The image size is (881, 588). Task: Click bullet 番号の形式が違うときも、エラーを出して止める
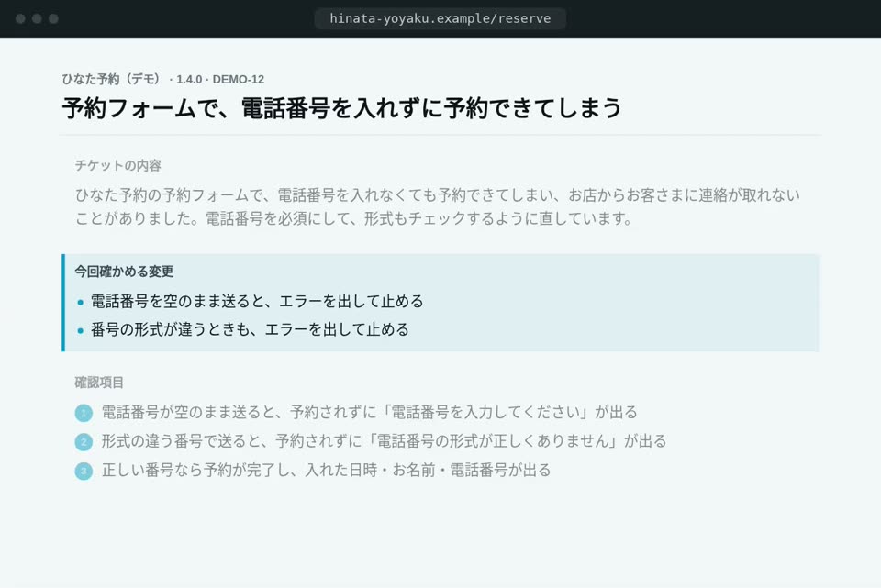(250, 329)
